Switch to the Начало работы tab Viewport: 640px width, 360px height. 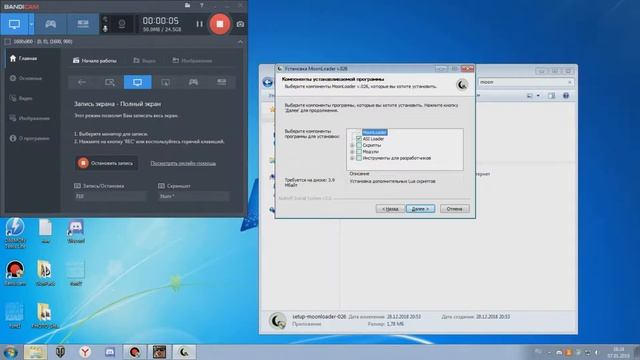coord(95,60)
